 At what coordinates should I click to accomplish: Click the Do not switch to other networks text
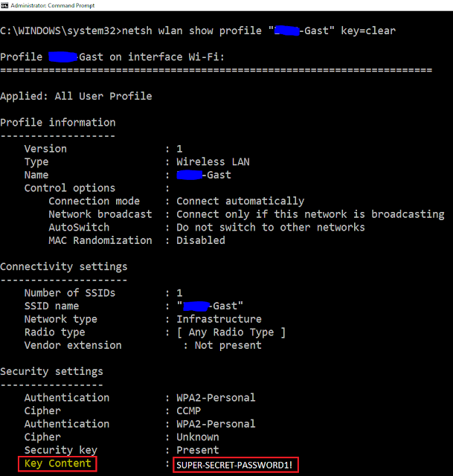pos(271,227)
